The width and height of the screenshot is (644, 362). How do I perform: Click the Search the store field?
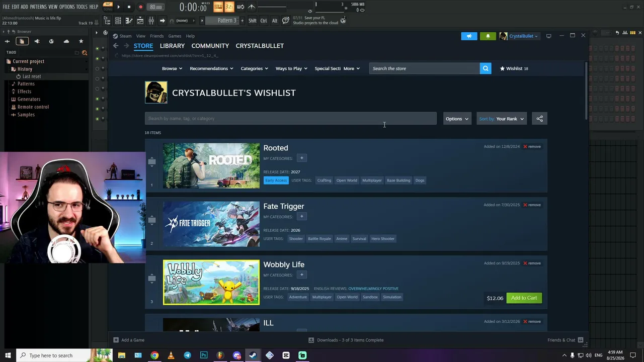(x=425, y=68)
